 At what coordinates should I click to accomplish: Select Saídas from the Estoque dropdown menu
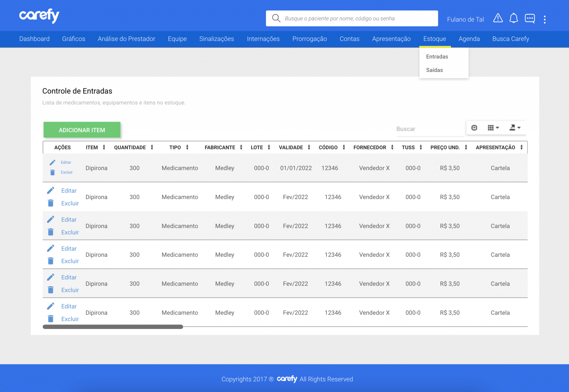[434, 70]
